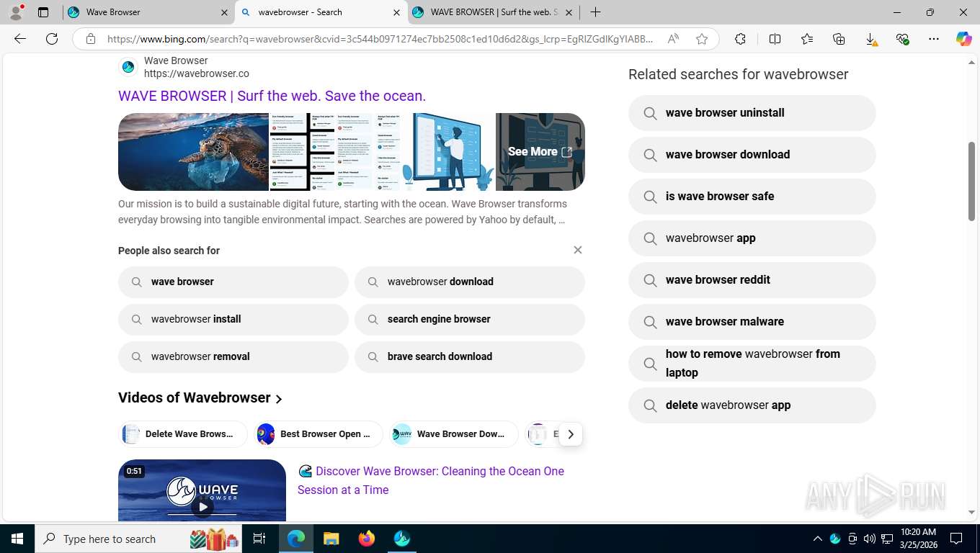Screen dimensions: 980x553
Task: Filter videos by Wave Browser Download chip
Action: (454, 434)
